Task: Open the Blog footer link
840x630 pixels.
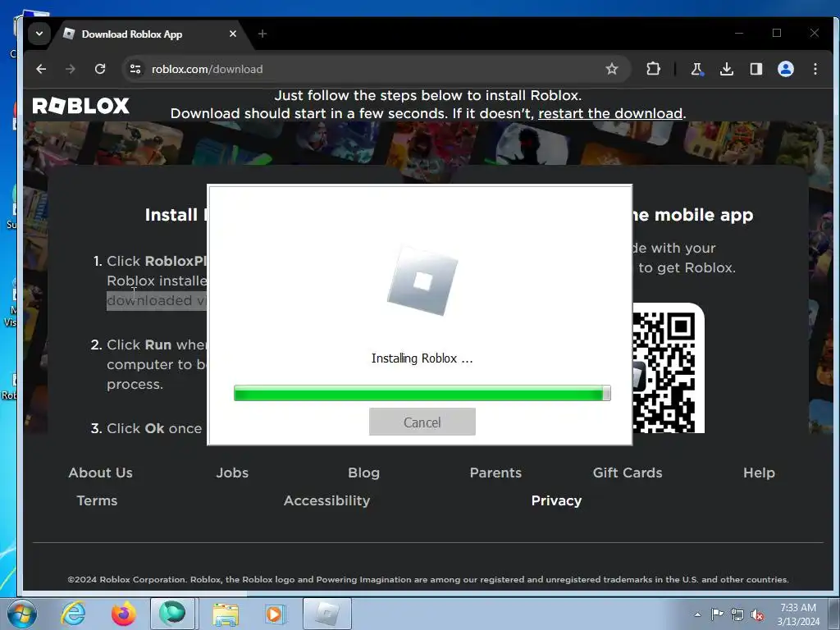Action: (363, 472)
